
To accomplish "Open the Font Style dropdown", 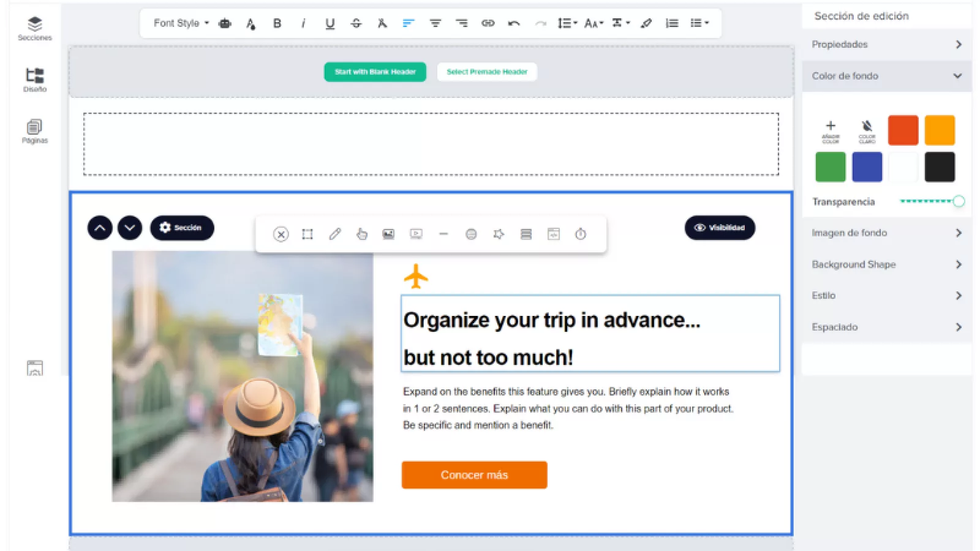I will click(x=181, y=23).
